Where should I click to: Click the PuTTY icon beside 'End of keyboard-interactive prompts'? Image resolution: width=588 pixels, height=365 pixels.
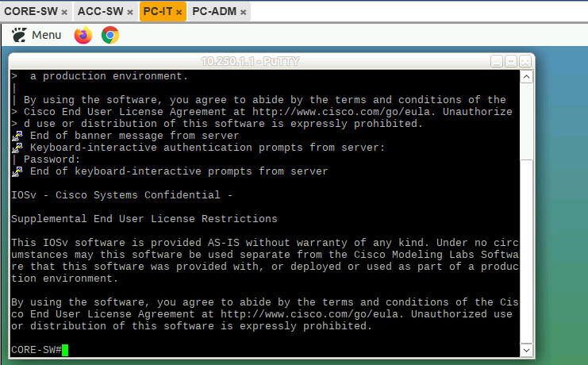(x=17, y=171)
